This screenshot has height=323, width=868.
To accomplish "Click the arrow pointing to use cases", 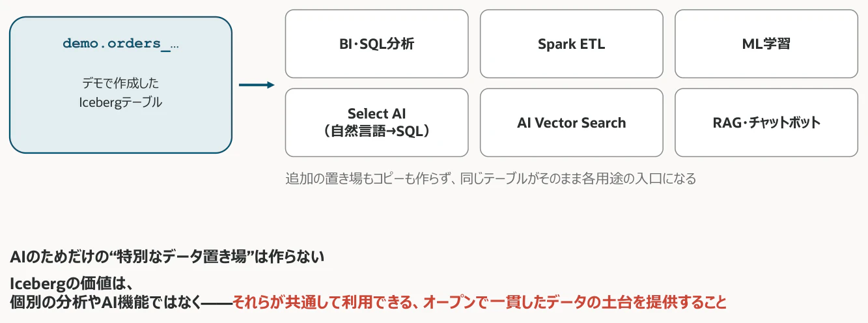I will pyautogui.click(x=257, y=85).
